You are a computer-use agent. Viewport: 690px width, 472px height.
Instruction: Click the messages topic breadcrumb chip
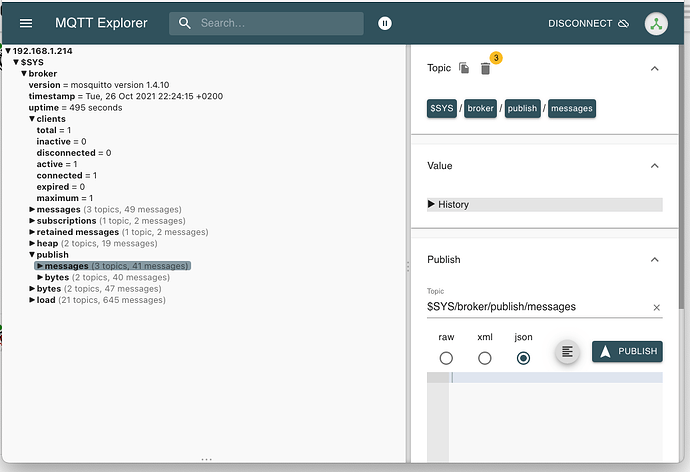(572, 109)
